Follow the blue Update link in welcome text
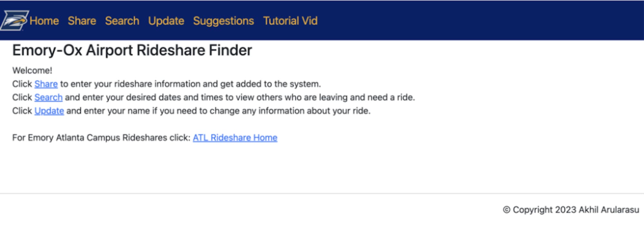Screen dimensions: 644x236 pyautogui.click(x=49, y=111)
